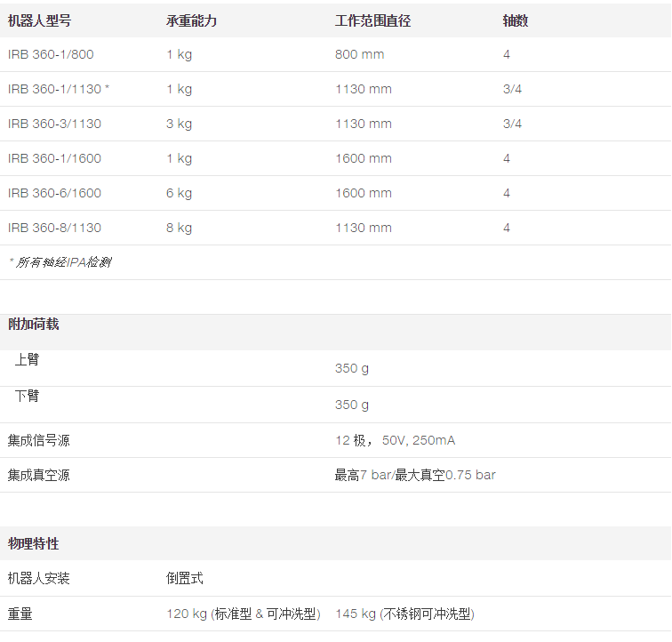This screenshot has width=672, height=642.
Task: Select the IRB 360-1/800 model cell
Action: pos(51,54)
